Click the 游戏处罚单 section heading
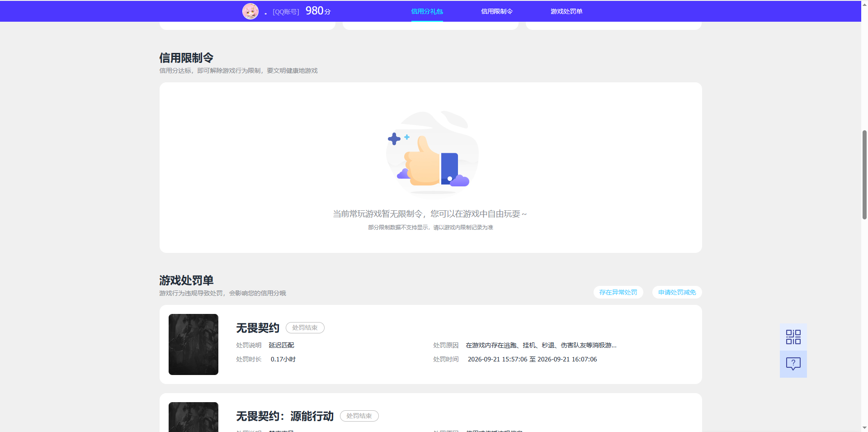868x432 pixels. click(x=186, y=280)
